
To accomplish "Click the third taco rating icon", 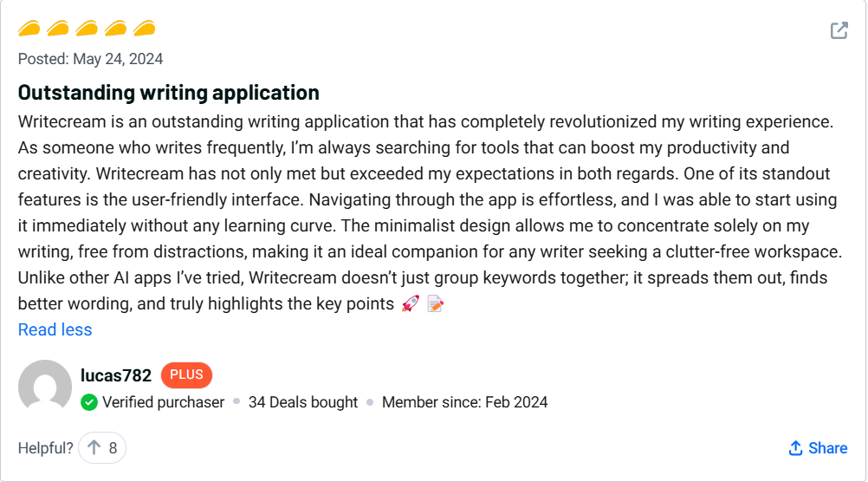I will [x=87, y=29].
